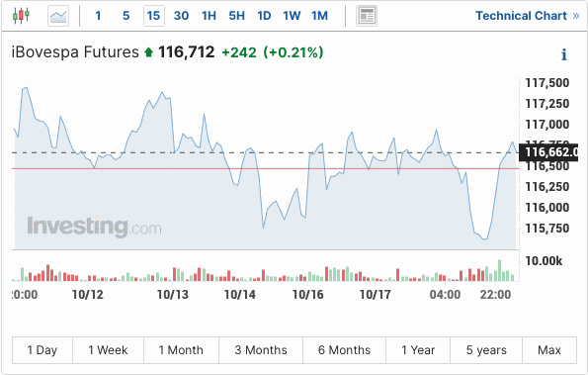Open the Technical Chart link
Screen dimensions: 588x375
[528, 16]
